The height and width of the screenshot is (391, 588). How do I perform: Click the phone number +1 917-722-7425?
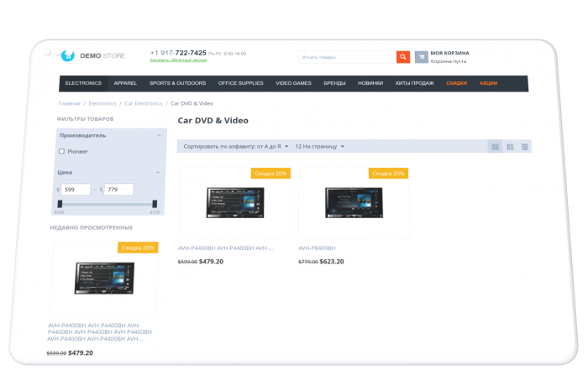(x=178, y=53)
